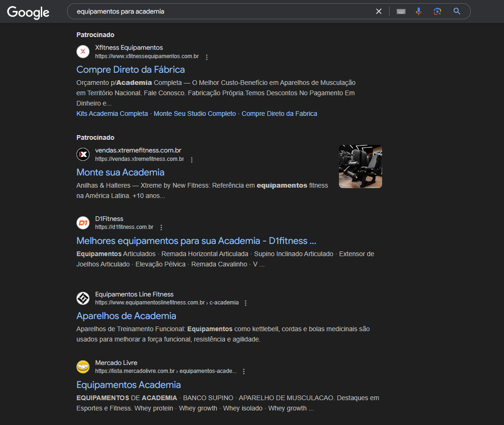
Task: Click the Google logo
Action: click(28, 12)
